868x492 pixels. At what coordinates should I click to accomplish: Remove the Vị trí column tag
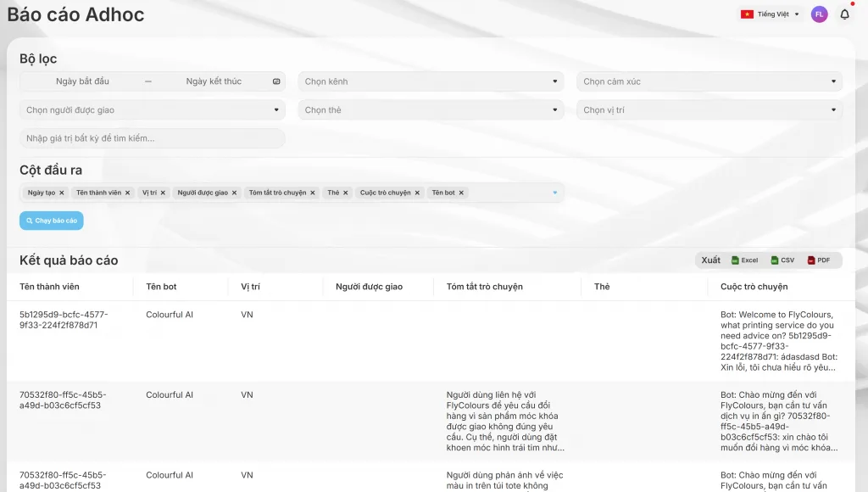(x=163, y=193)
